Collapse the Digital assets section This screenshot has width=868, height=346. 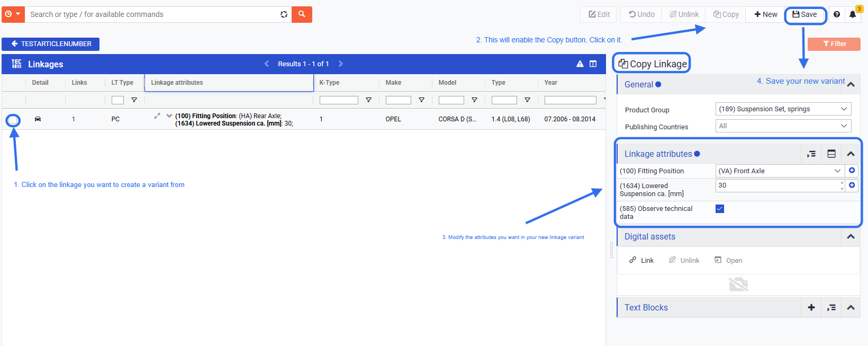[x=851, y=237]
